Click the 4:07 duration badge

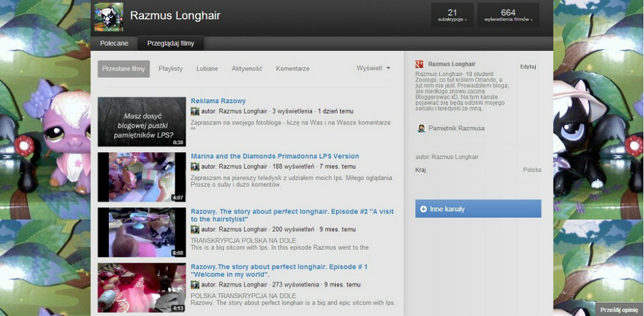178,198
